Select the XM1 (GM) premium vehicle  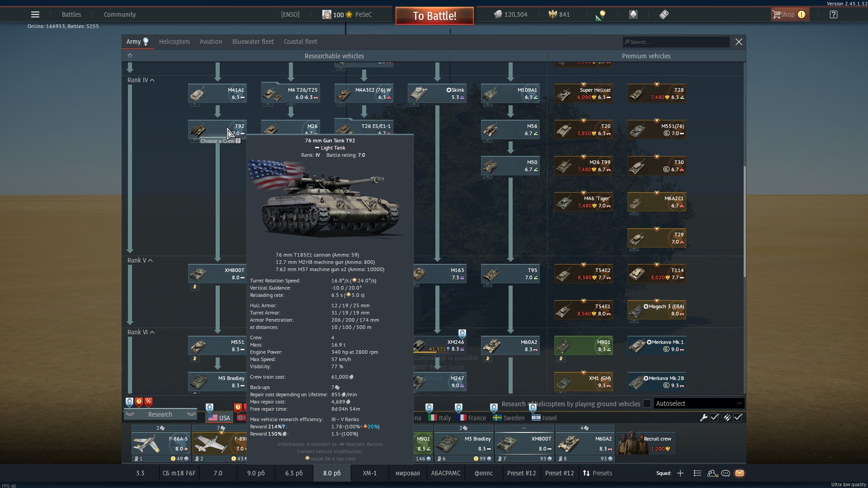584,382
